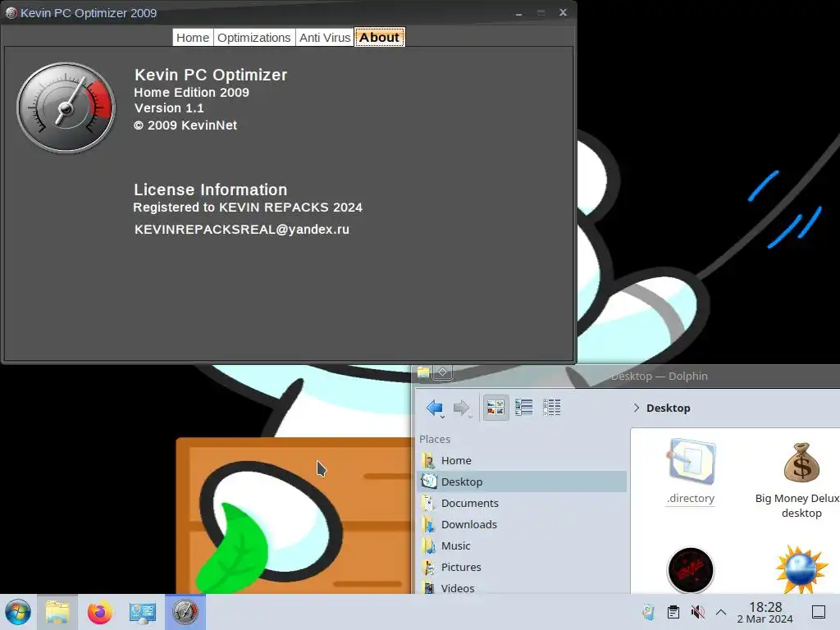Open the system settings taskbar icon

coord(143,612)
